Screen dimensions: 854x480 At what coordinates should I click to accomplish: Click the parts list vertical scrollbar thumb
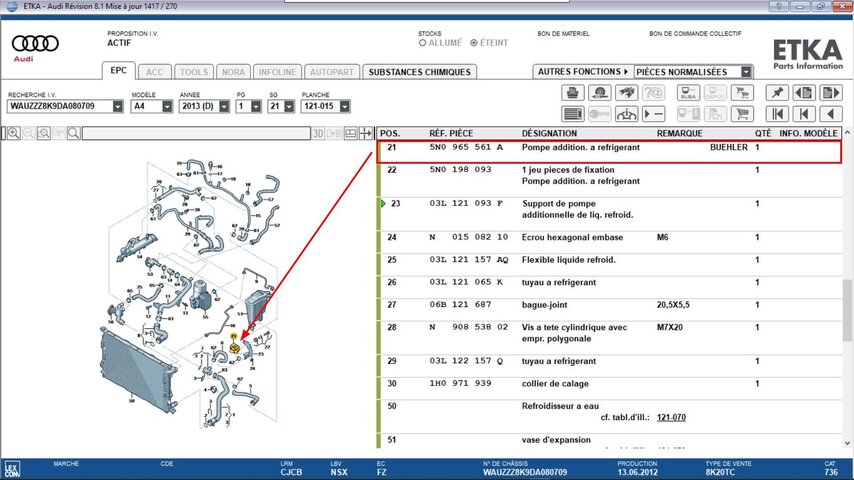(847, 311)
